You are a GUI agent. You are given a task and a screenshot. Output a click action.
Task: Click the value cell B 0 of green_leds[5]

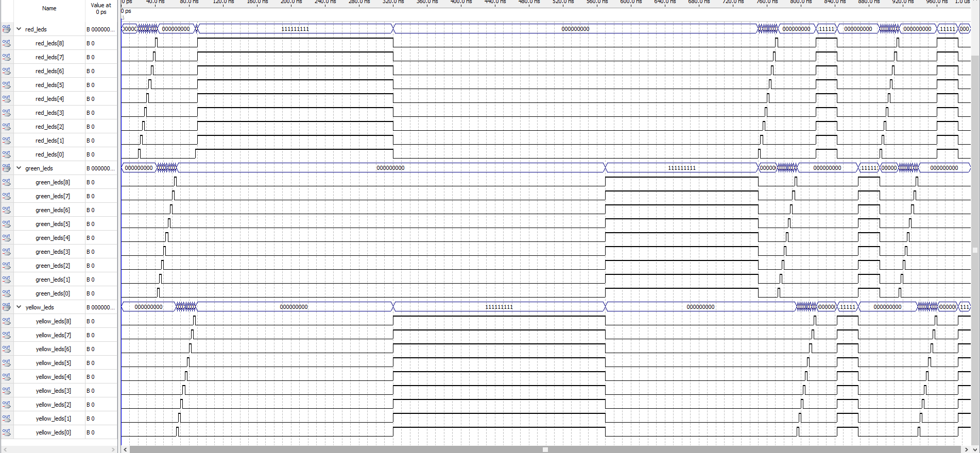(101, 224)
